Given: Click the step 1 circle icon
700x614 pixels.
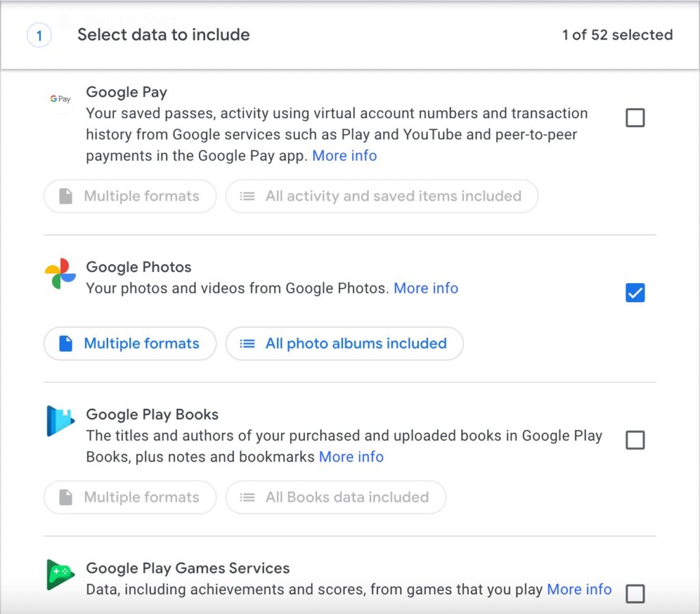Looking at the screenshot, I should [x=39, y=36].
